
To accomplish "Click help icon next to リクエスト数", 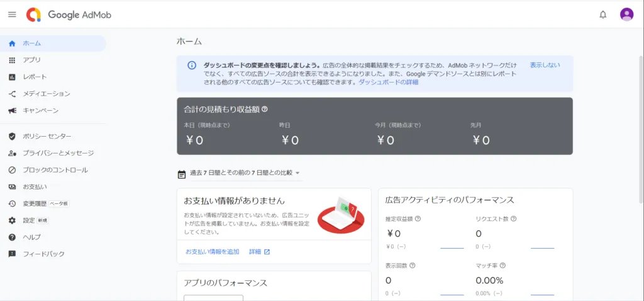I will tap(513, 219).
